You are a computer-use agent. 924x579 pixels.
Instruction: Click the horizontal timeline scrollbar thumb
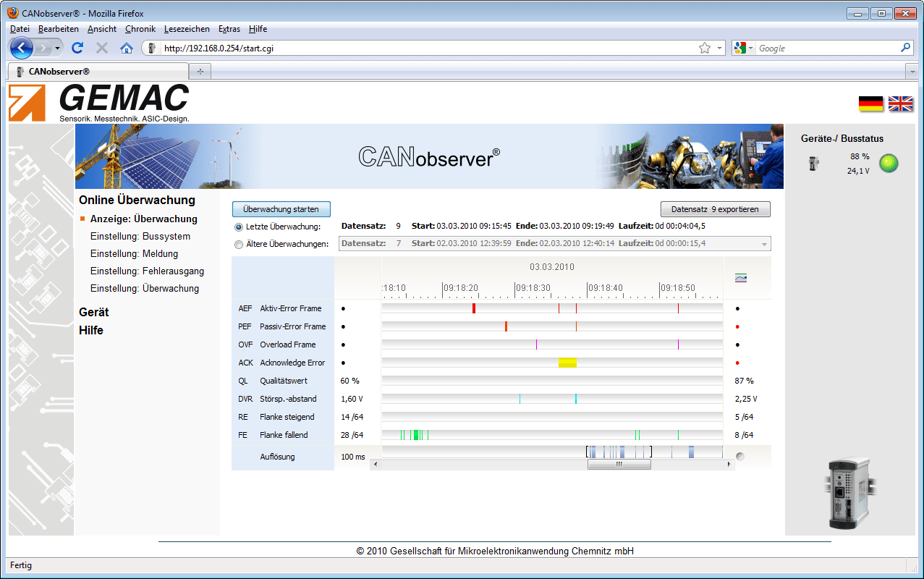coord(619,465)
